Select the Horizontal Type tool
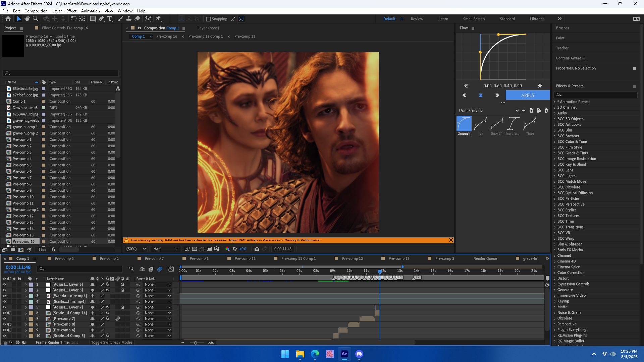The width and height of the screenshot is (644, 362). point(110,19)
